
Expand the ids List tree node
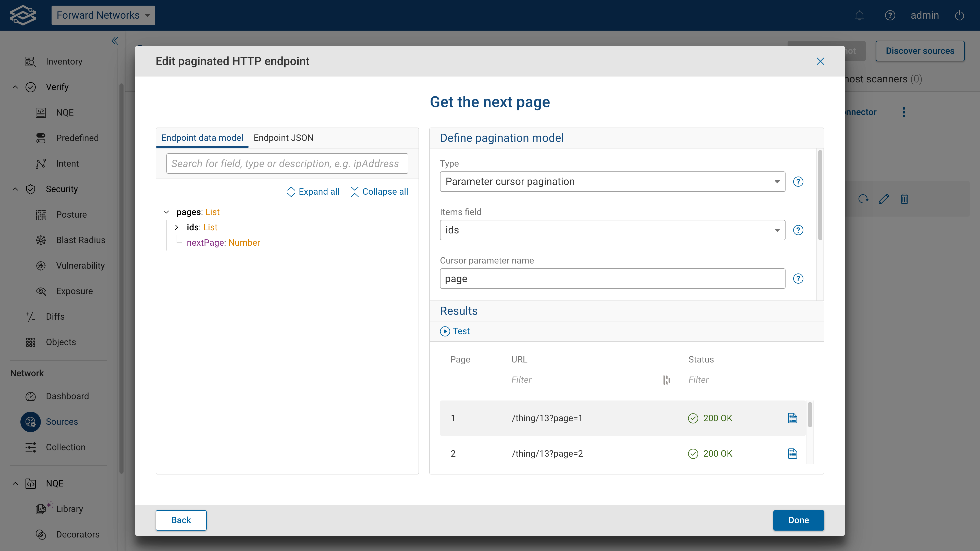pyautogui.click(x=177, y=227)
